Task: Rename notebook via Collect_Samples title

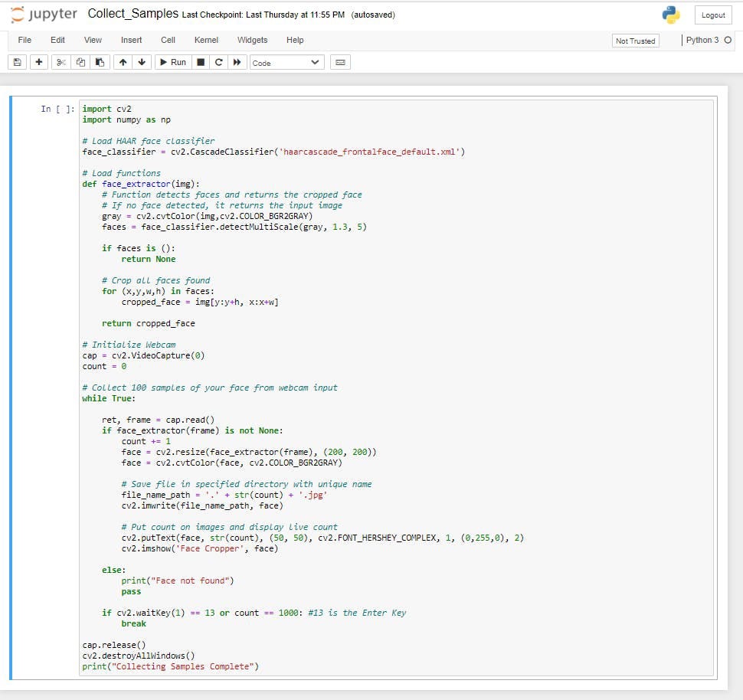Action: 133,14
